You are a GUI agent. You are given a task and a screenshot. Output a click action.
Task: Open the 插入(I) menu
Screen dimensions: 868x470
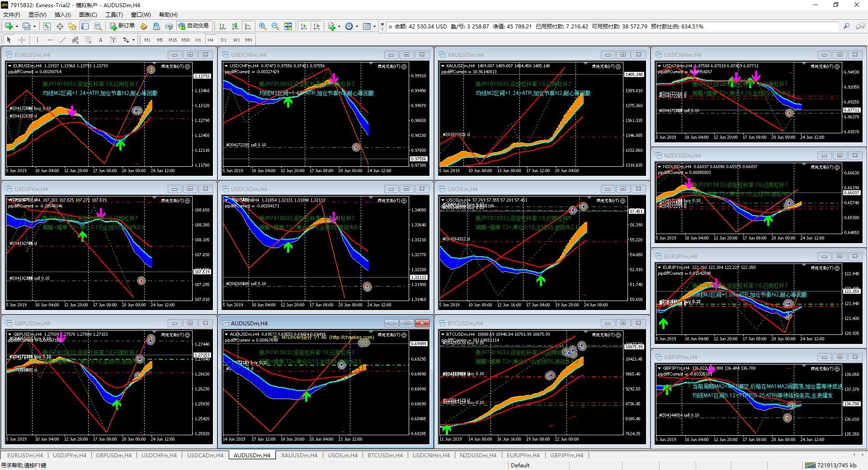(x=63, y=15)
